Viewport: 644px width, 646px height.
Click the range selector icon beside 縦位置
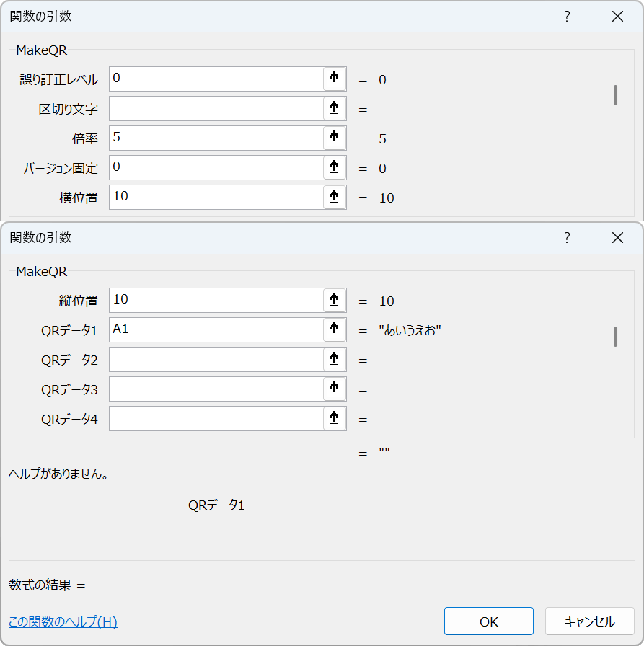pos(333,300)
